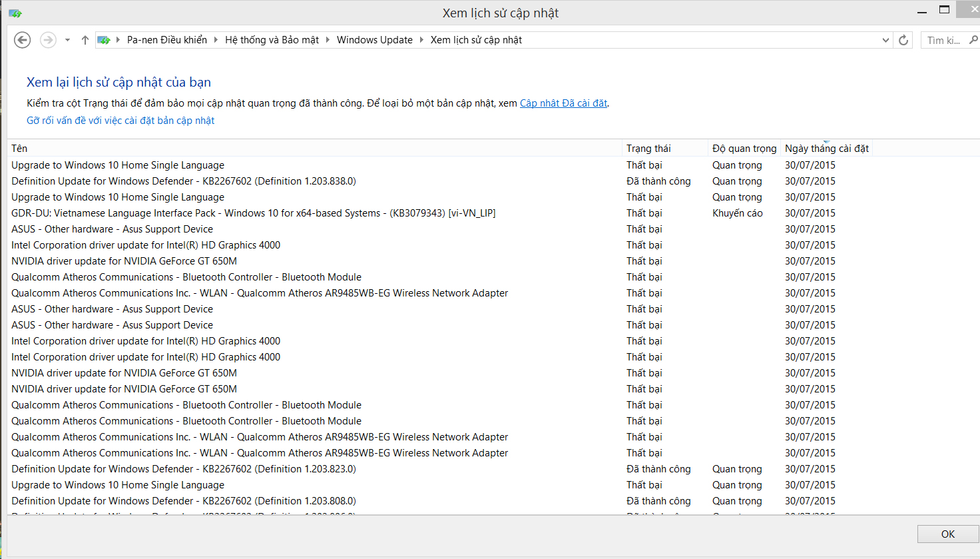Sort by Trạng thái column header
The image size is (980, 559).
point(648,149)
